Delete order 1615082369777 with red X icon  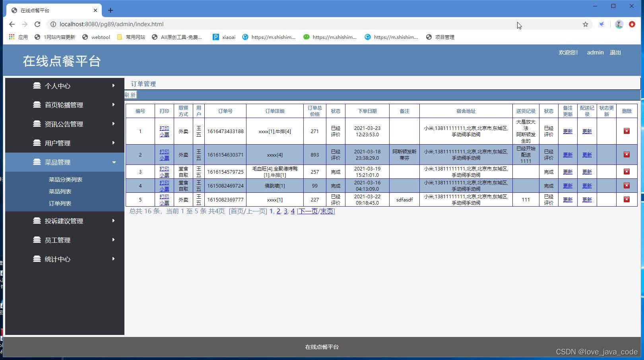tap(627, 199)
